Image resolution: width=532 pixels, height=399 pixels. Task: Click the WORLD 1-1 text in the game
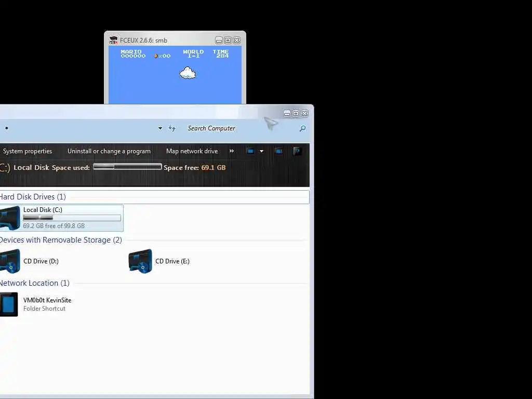coord(193,54)
